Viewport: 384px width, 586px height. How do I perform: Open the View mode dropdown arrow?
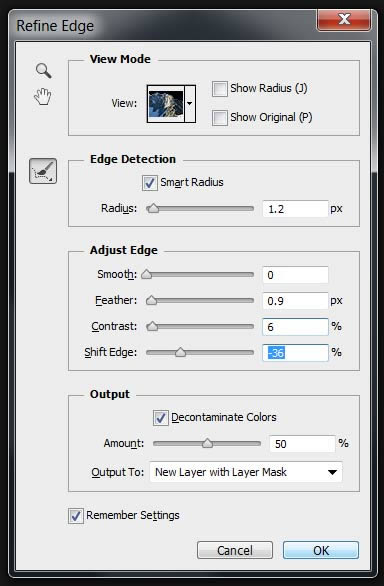tap(190, 104)
